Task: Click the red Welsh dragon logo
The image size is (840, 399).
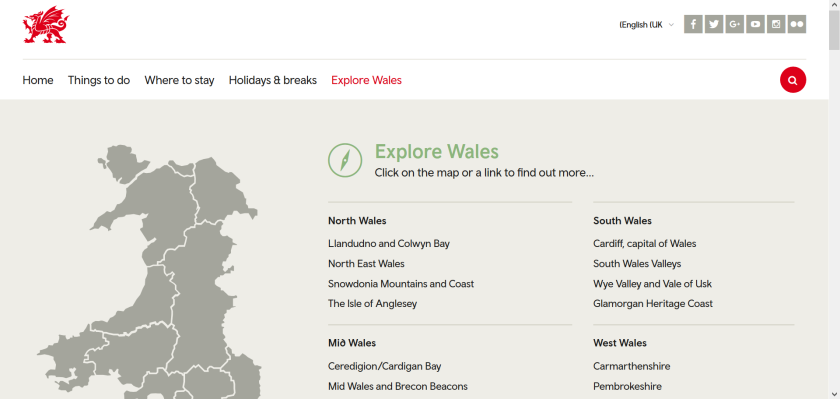Action: click(46, 25)
